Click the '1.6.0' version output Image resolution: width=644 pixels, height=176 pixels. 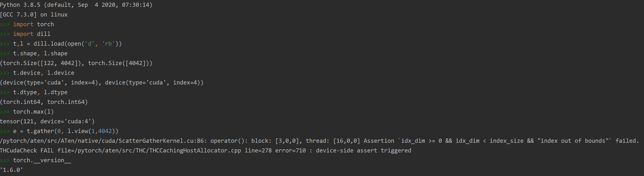coord(11,170)
